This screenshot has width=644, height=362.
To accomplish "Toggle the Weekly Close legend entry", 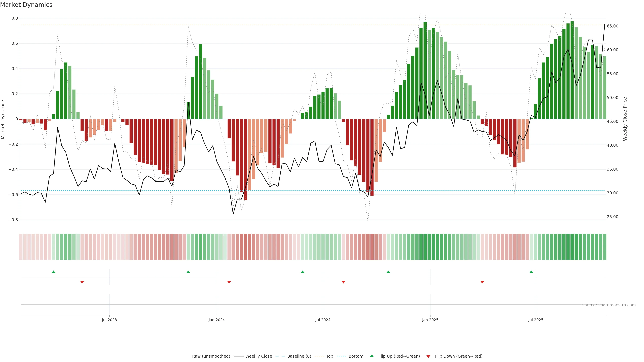I will (x=258, y=356).
